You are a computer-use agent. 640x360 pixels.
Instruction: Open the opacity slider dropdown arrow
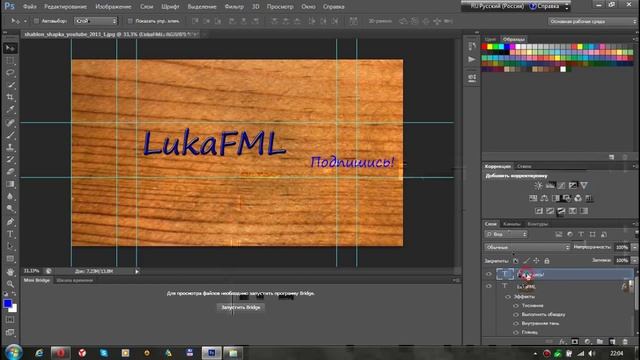click(635, 247)
